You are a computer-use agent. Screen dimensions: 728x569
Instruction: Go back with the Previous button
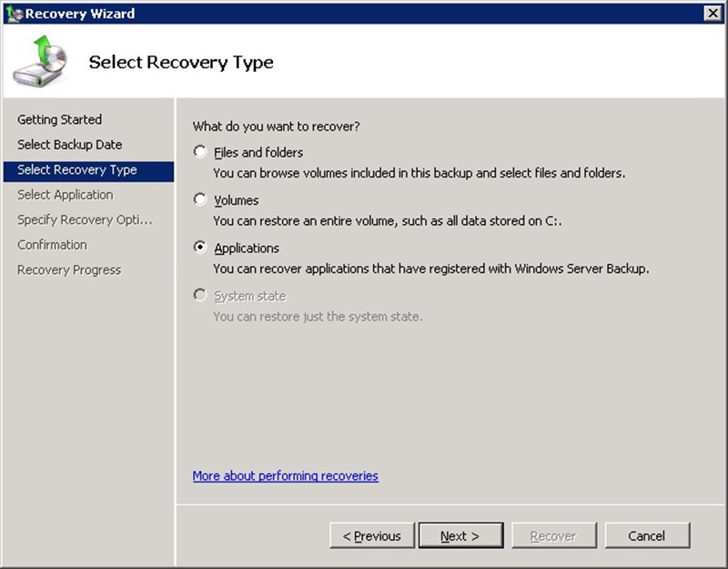371,536
